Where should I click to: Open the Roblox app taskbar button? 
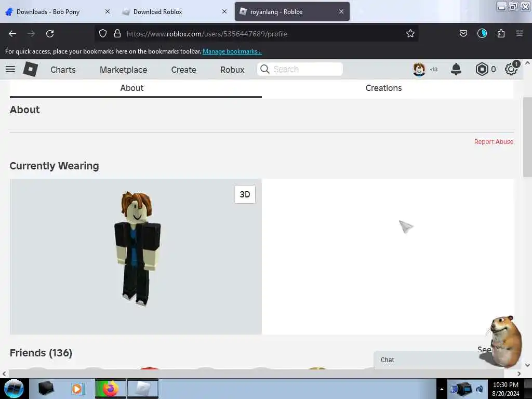(143, 389)
